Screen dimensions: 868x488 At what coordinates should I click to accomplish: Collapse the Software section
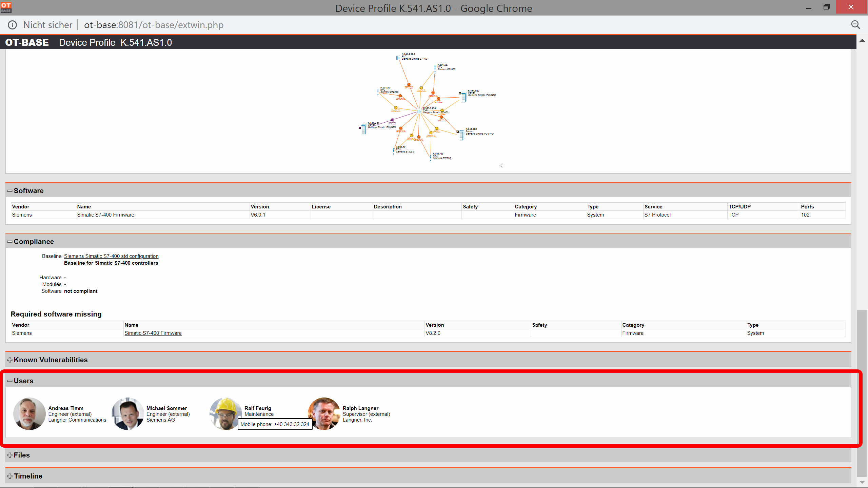pyautogui.click(x=9, y=191)
